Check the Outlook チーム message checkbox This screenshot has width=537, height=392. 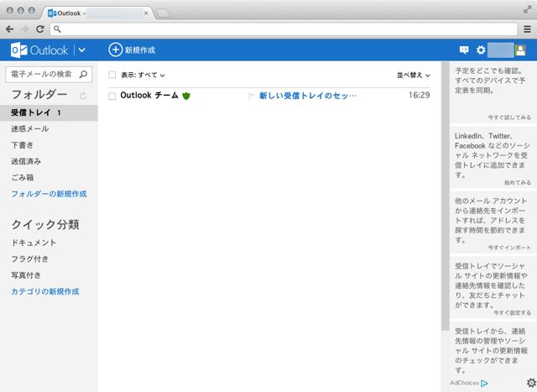tap(112, 97)
